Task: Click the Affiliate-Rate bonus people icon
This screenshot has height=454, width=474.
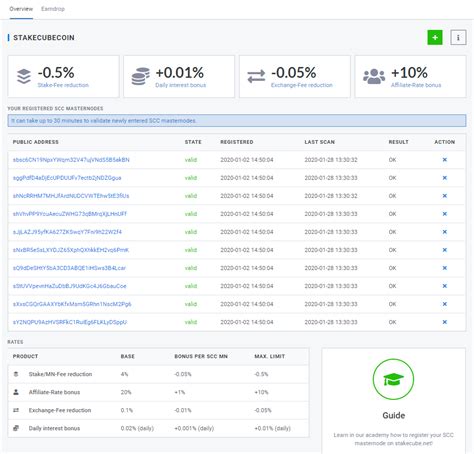Action: (374, 76)
